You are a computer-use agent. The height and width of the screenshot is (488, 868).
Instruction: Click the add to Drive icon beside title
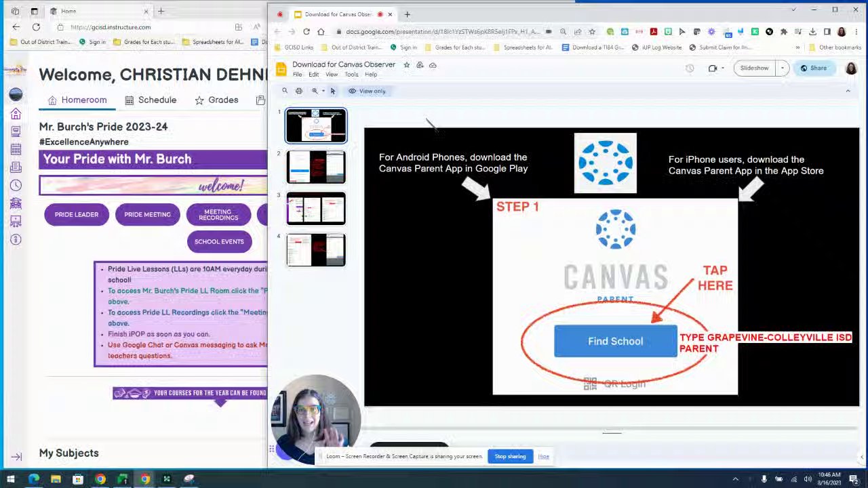click(x=420, y=65)
